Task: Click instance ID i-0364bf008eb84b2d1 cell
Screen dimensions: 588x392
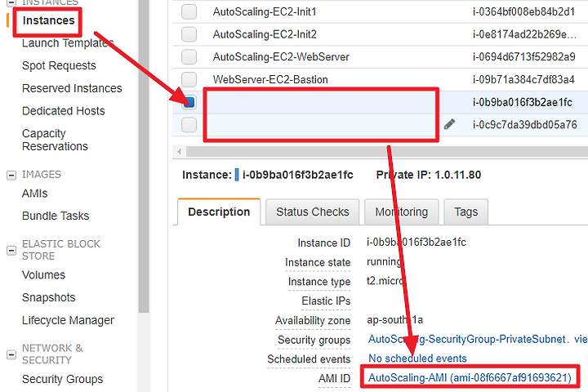Action: (x=523, y=12)
